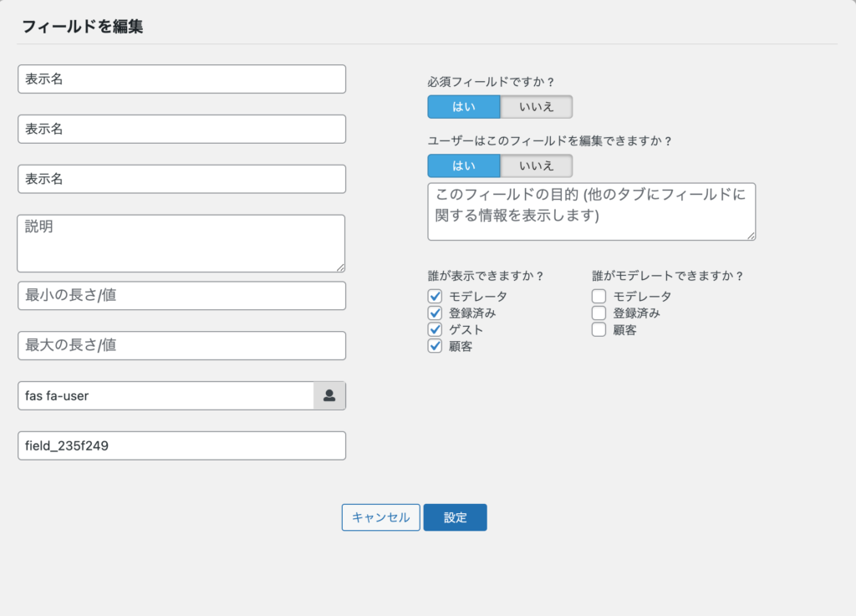Click the 誰が表示できますか？ heading
The image size is (856, 616).
(x=486, y=276)
